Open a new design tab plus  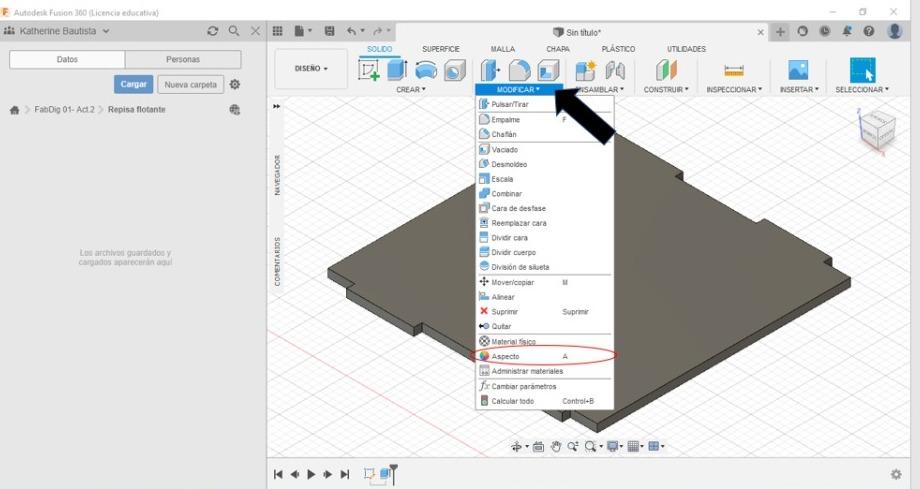pyautogui.click(x=780, y=32)
